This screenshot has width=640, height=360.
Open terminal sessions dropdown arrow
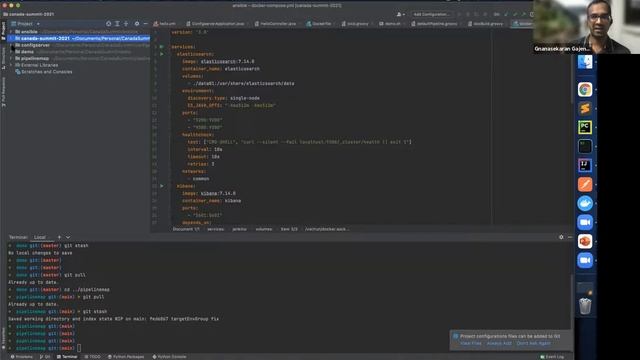tap(68, 237)
